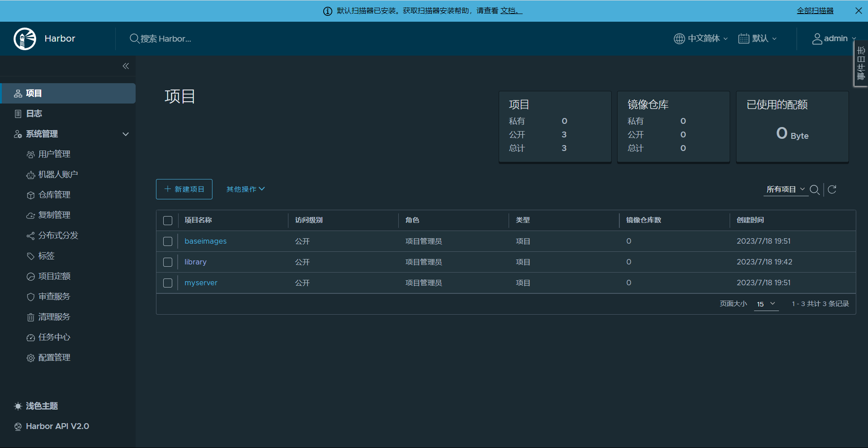The height and width of the screenshot is (448, 868).
Task: Open the 所有项目 filter dropdown
Action: (x=786, y=189)
